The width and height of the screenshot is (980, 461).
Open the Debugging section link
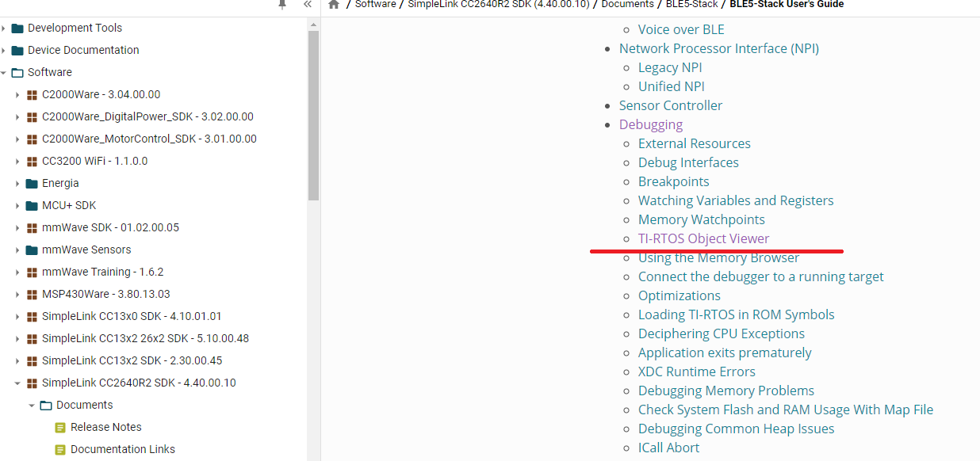[651, 124]
